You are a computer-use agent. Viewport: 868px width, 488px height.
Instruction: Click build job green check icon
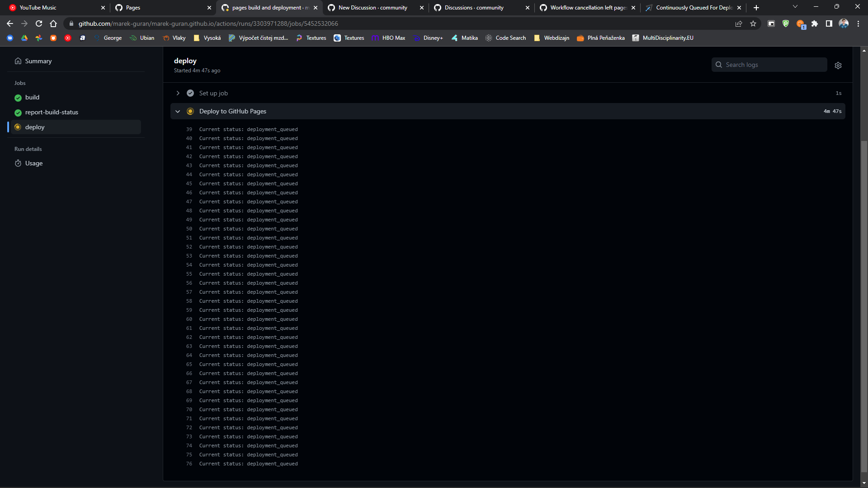point(18,98)
